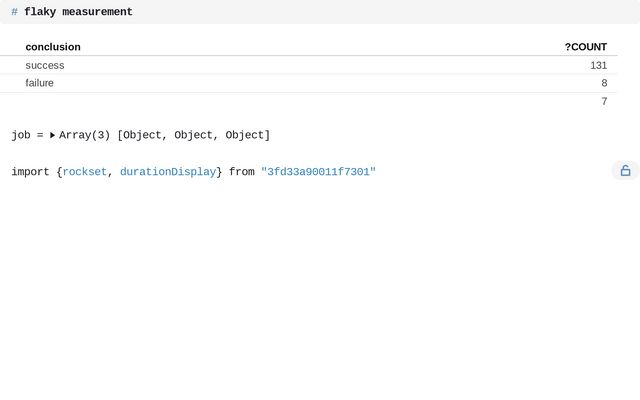
Task: Click the hash symbol before flaky measurement
Action: pos(14,12)
